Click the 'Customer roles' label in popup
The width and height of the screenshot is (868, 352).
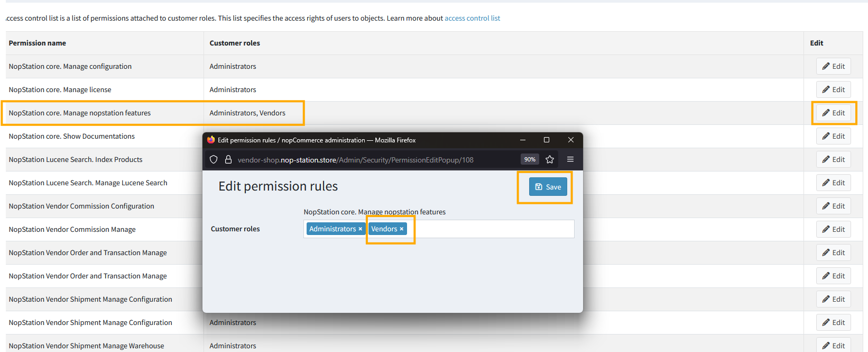coord(235,229)
